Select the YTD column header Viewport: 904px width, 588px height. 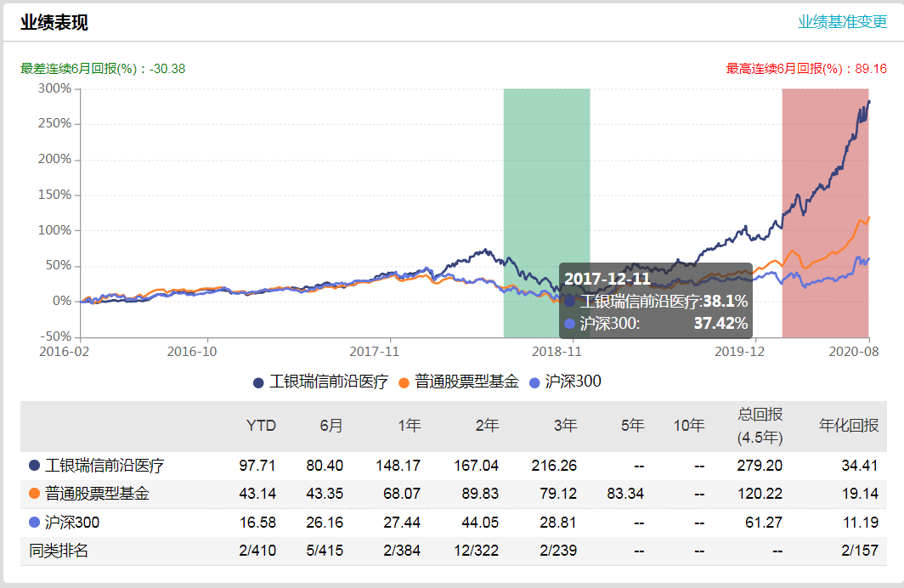coord(261,426)
